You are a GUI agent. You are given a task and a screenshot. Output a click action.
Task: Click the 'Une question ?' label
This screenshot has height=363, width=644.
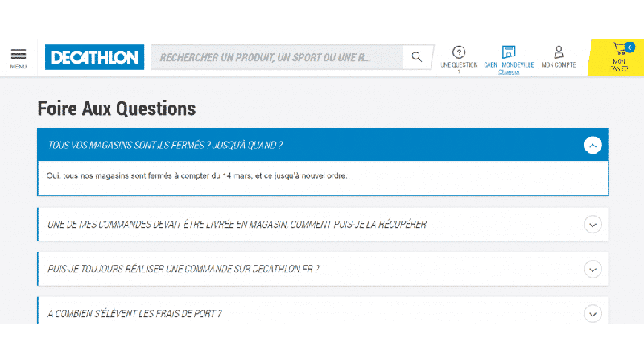click(x=459, y=65)
